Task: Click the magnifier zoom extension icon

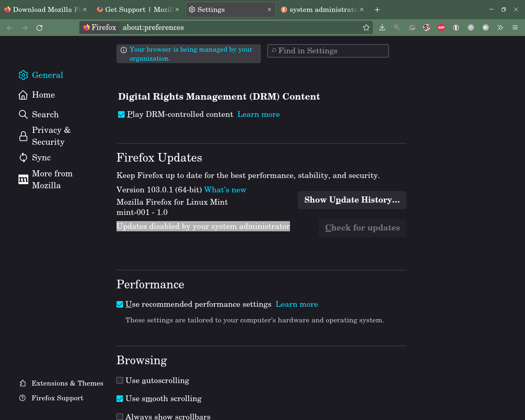Action: tap(397, 27)
